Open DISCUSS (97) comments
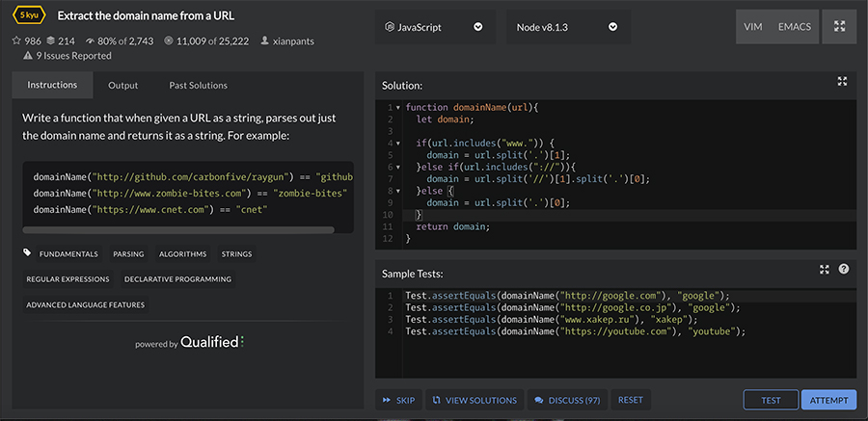Image resolution: width=868 pixels, height=421 pixels. click(567, 400)
